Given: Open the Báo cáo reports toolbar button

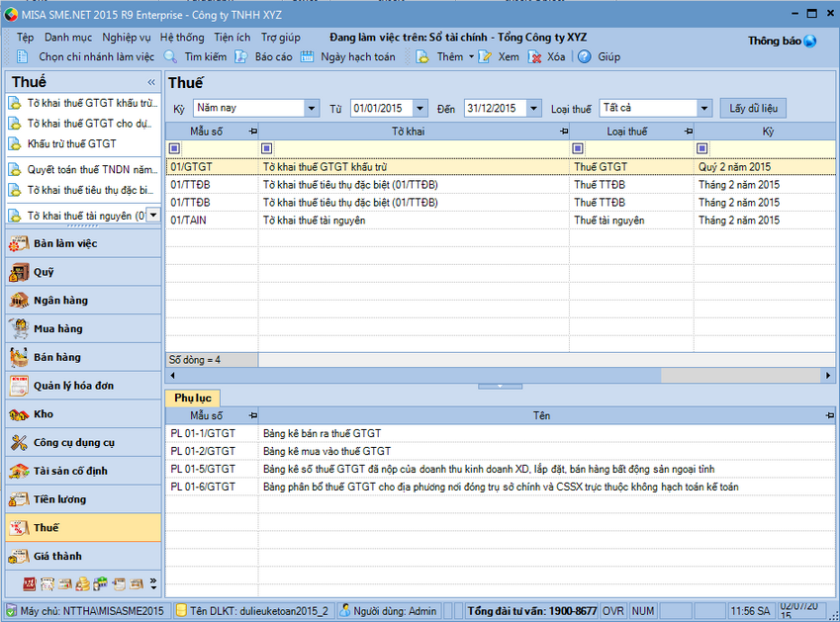Looking at the screenshot, I should (x=263, y=56).
